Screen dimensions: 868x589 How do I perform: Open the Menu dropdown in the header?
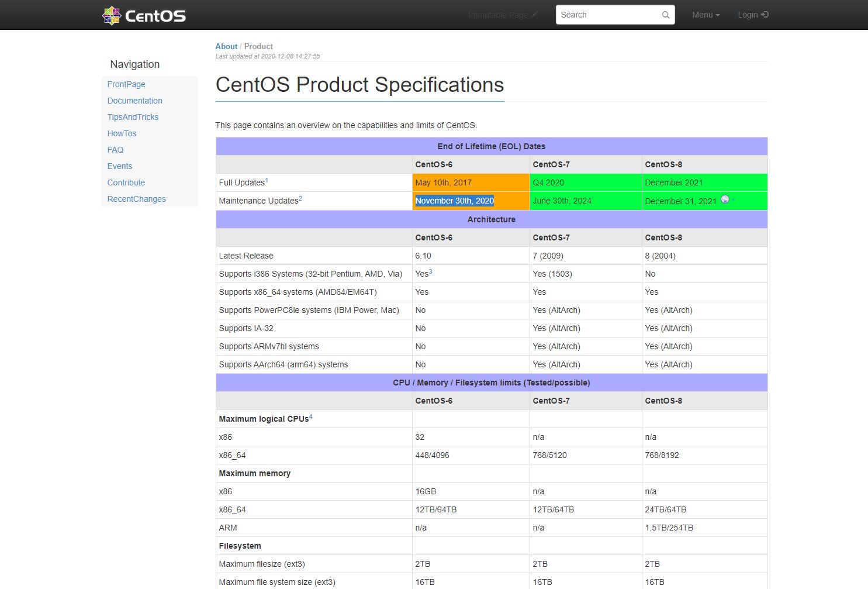click(x=706, y=15)
